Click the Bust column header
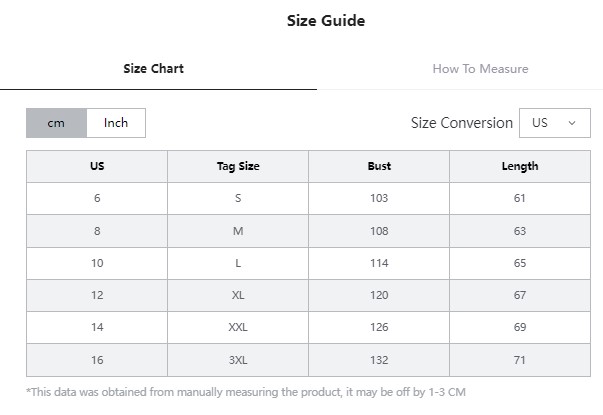Viewport: 603px width, 415px height. tap(379, 166)
